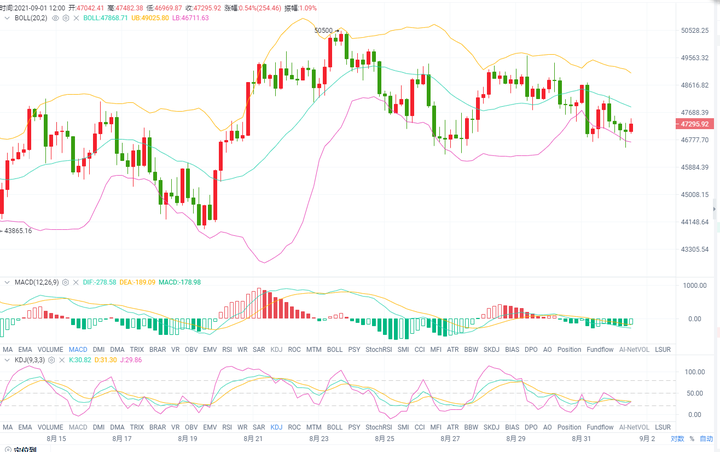Click the 1000.00 MACD axis label
720x452 pixels.
tap(695, 286)
